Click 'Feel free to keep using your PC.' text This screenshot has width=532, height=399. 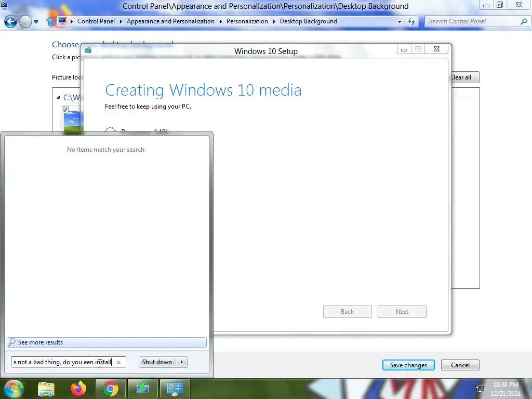click(x=148, y=107)
